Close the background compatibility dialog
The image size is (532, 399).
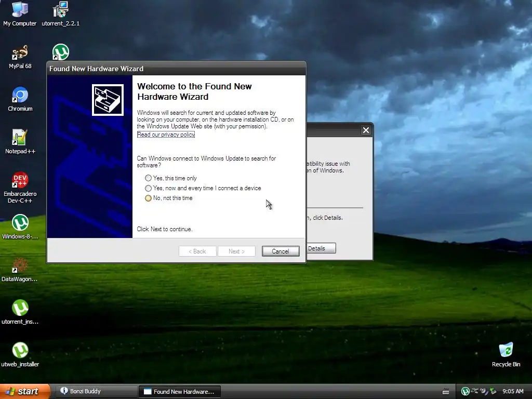pyautogui.click(x=366, y=130)
